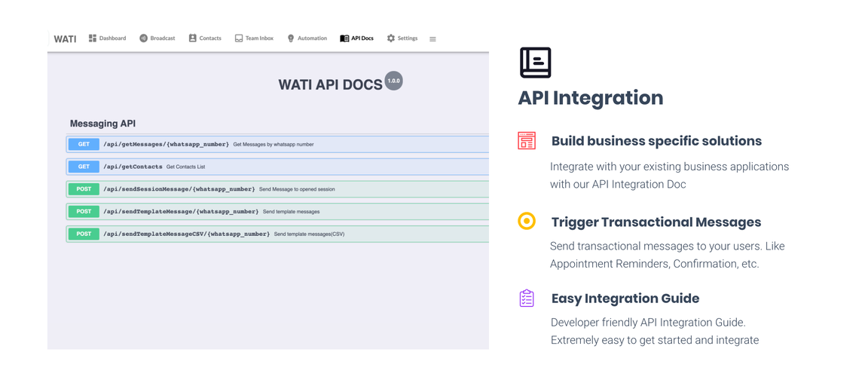868x392 pixels.
Task: Go to the Contacts menu item
Action: [x=205, y=38]
